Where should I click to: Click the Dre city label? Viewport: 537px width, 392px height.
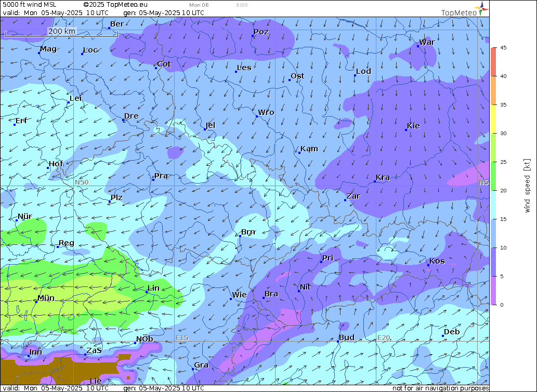point(131,116)
